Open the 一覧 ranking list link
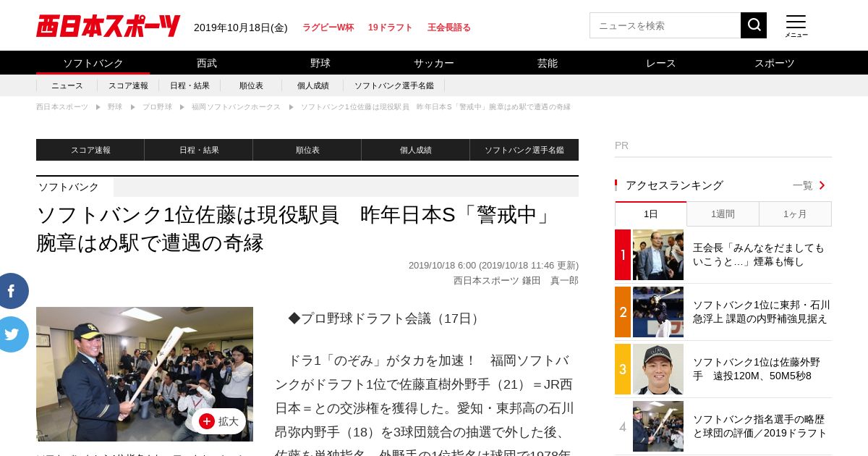Image resolution: width=868 pixels, height=456 pixels. click(802, 185)
